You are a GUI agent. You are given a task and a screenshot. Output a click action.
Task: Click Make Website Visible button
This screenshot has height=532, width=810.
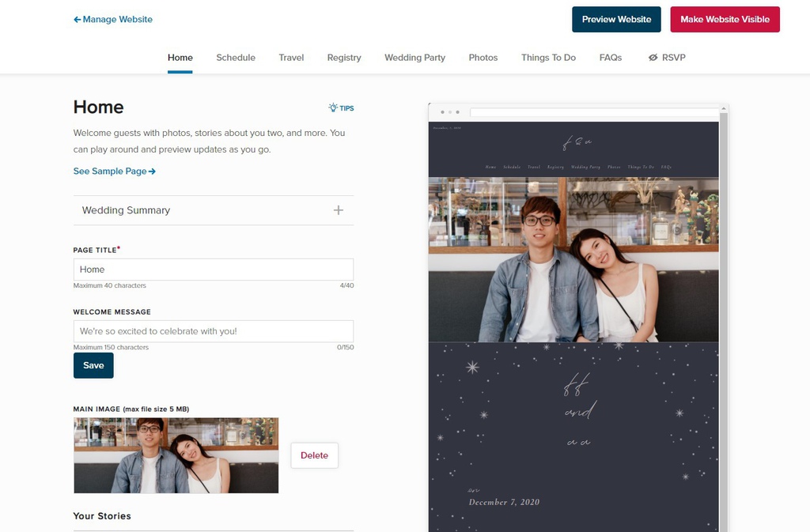coord(725,19)
